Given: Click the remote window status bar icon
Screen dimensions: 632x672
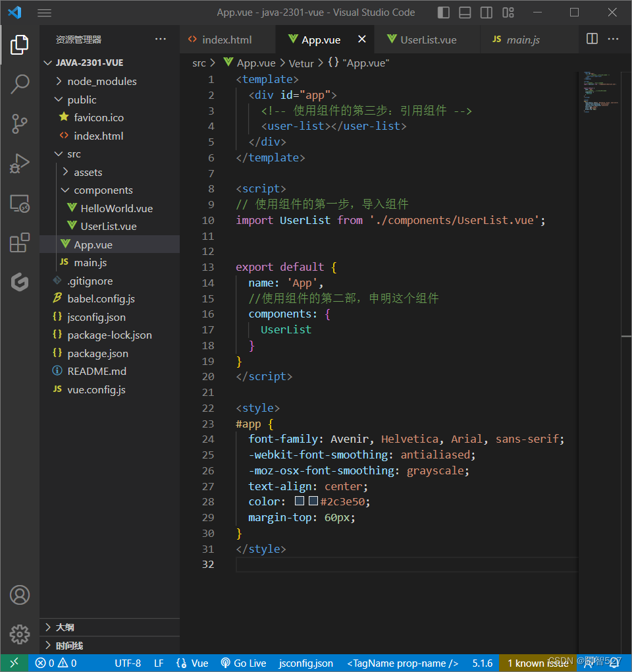Looking at the screenshot, I should click(14, 663).
